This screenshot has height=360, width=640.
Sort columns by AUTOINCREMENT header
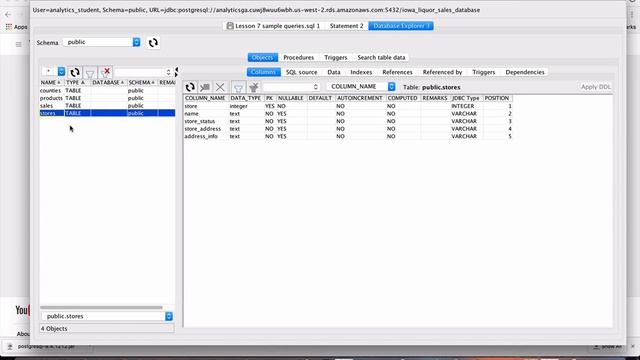(360, 98)
